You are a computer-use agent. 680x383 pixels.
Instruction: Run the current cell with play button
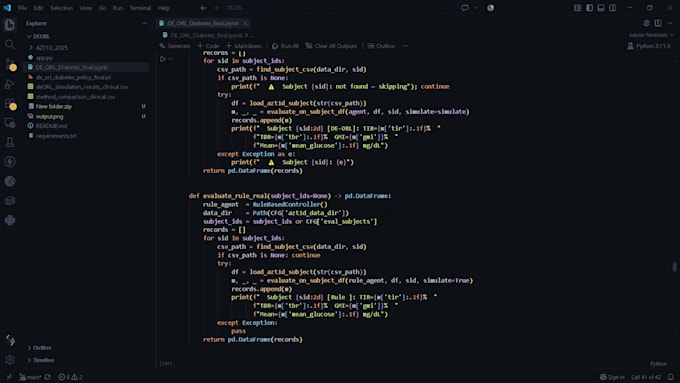point(163,59)
